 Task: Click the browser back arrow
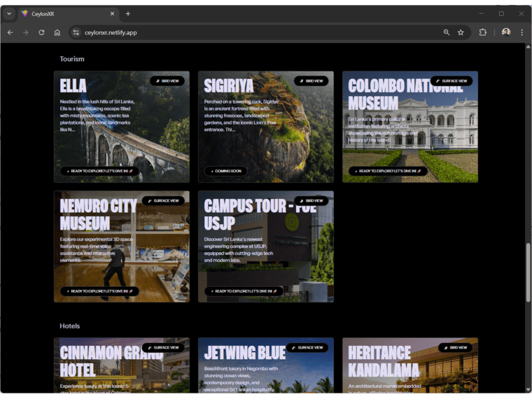click(x=10, y=32)
